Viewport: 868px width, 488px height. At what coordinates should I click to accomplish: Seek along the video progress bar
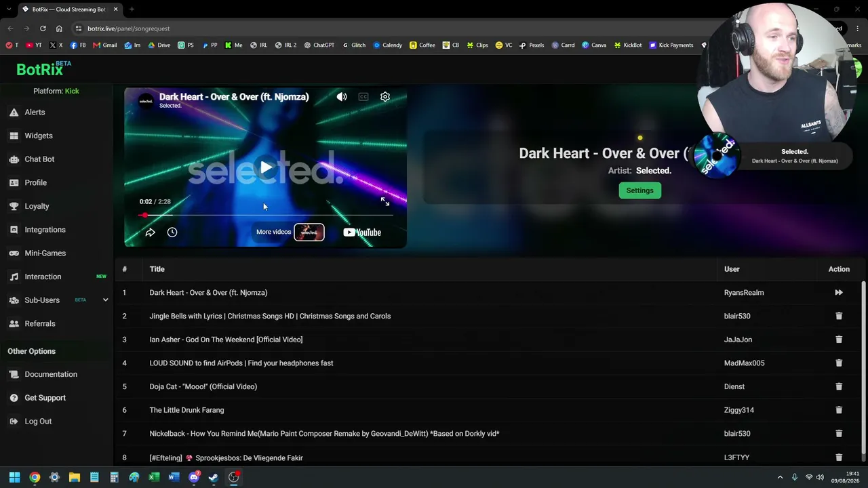(265, 216)
